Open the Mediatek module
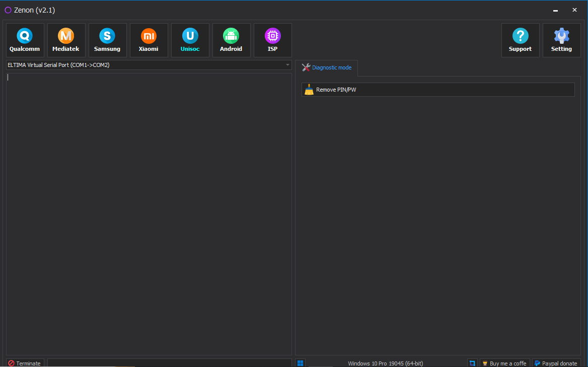Image resolution: width=588 pixels, height=367 pixels. pyautogui.click(x=66, y=40)
